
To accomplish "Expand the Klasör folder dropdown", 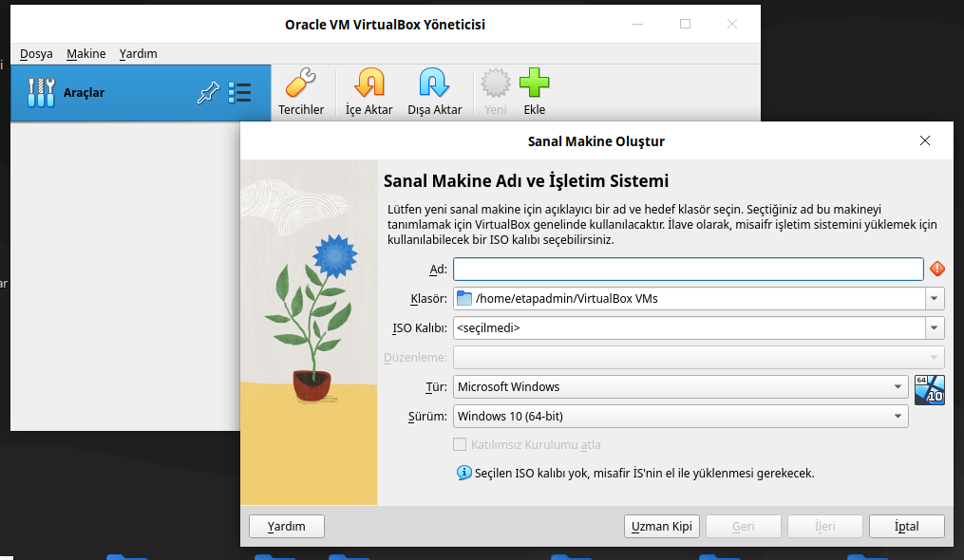I will (936, 299).
